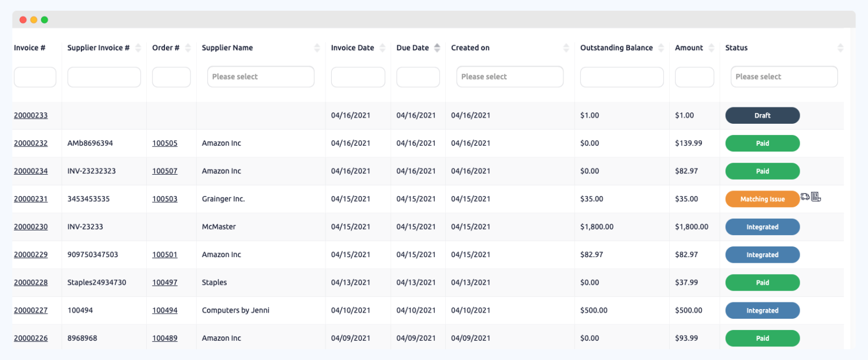Click the Due Date filter input box
868x360 pixels.
click(x=418, y=76)
